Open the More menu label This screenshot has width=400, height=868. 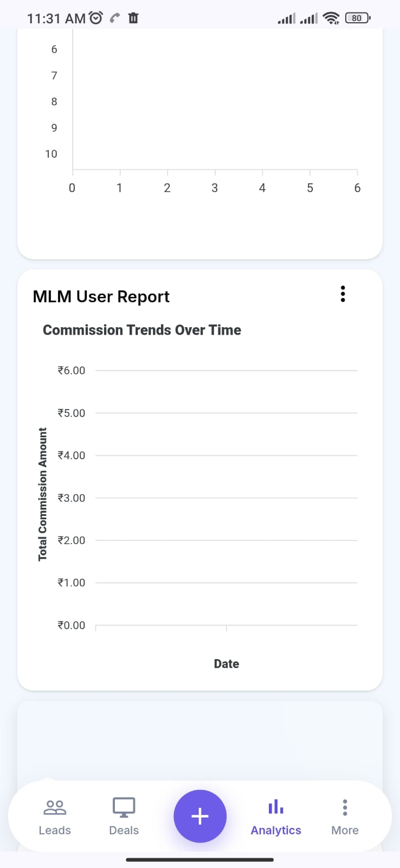[x=345, y=830]
